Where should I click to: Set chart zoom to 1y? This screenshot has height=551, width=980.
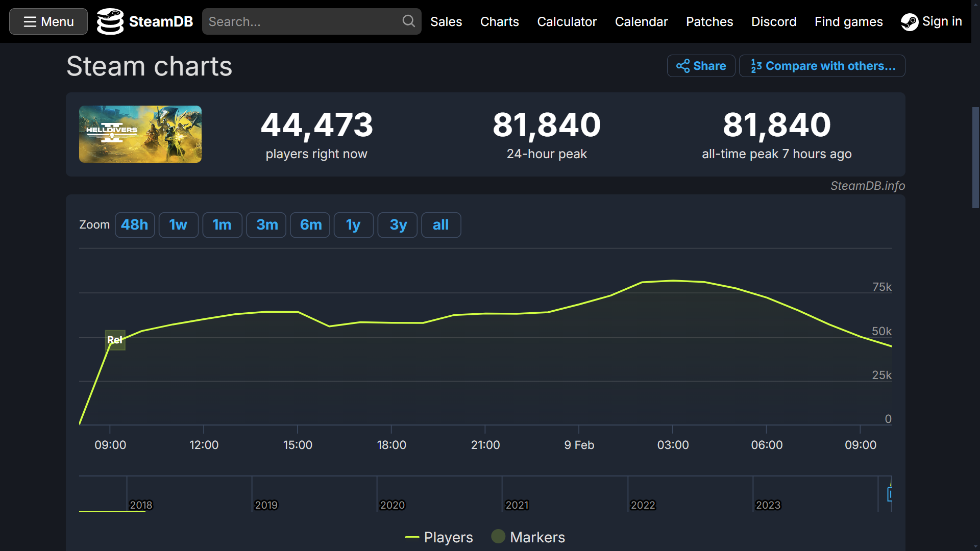tap(354, 225)
